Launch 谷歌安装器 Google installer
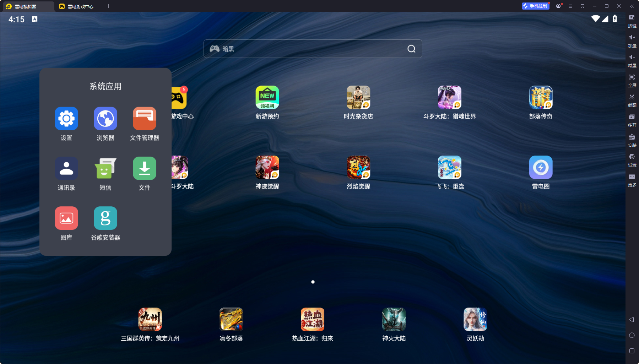This screenshot has height=364, width=639. (105, 218)
